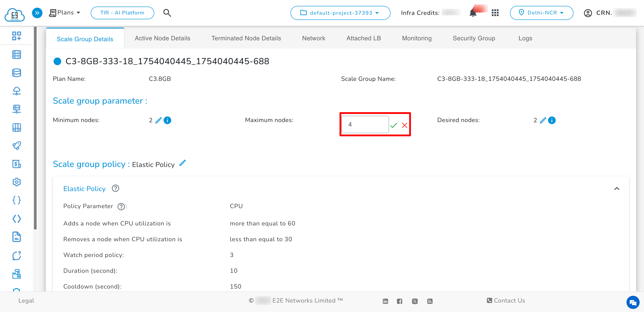Collapse the Elastic Policy section chevron
Image resolution: width=644 pixels, height=312 pixels.
point(617,188)
